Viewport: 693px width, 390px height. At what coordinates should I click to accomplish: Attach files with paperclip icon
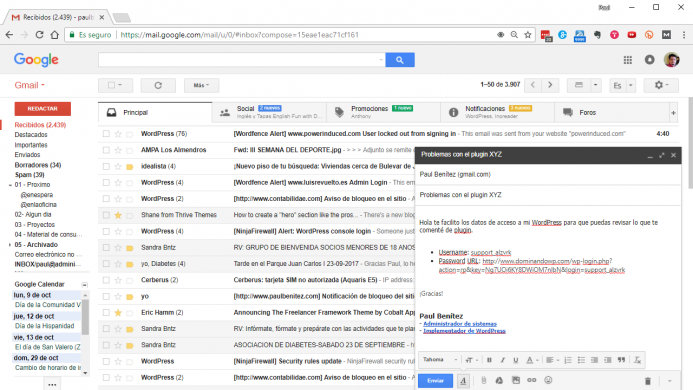484,380
